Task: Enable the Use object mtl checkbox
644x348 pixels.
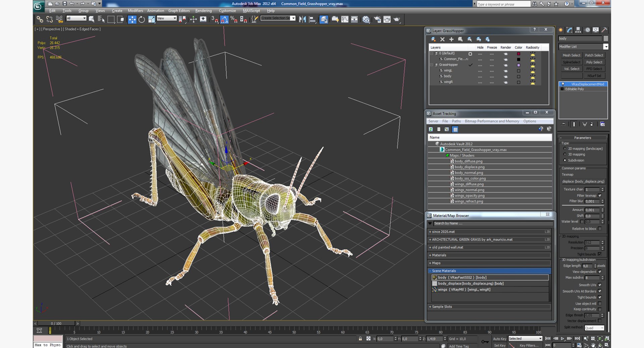Action: 600,303
